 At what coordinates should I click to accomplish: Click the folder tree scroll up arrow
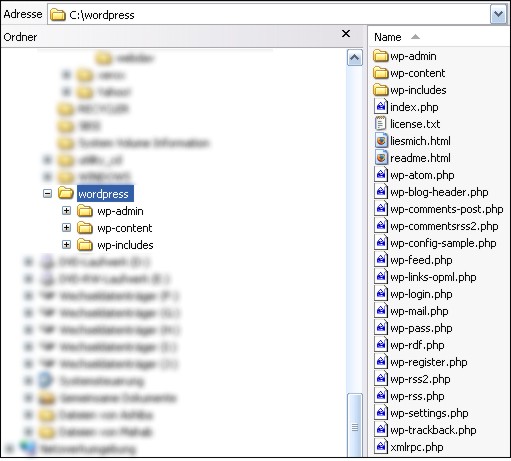pyautogui.click(x=354, y=58)
